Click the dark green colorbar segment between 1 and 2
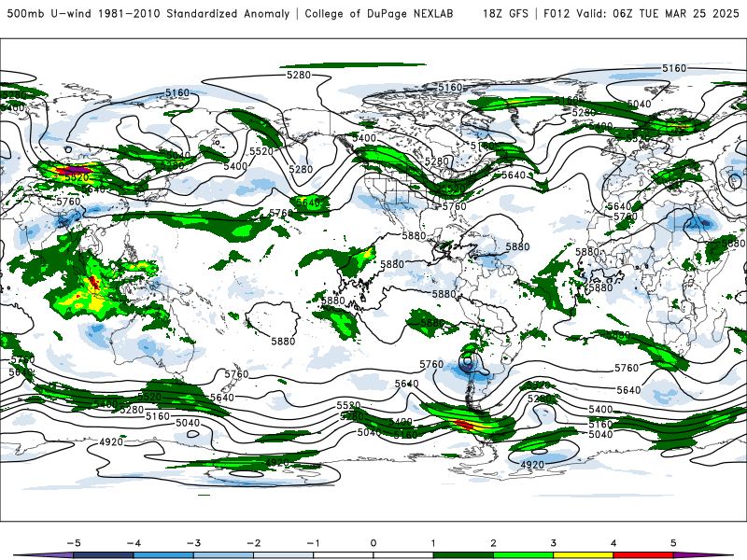 [x=463, y=555]
